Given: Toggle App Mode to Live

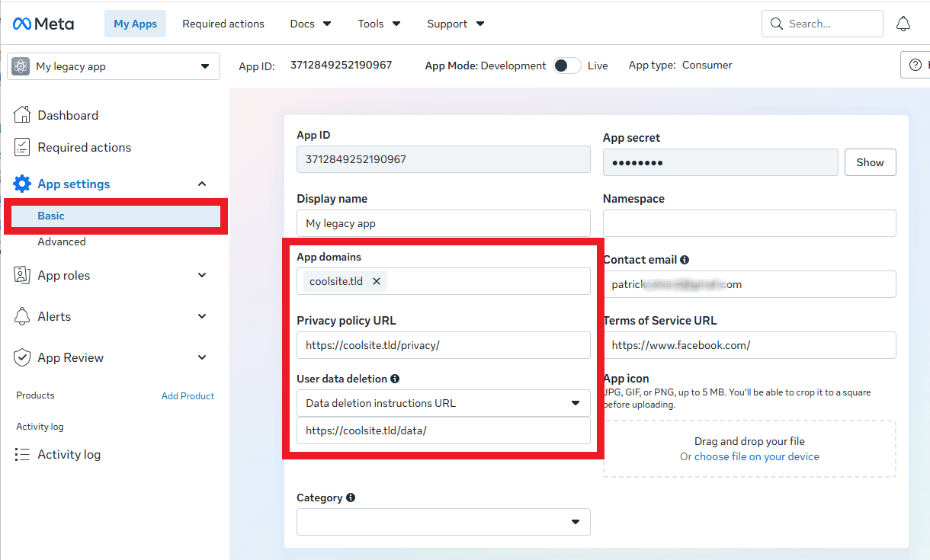Looking at the screenshot, I should tap(566, 66).
